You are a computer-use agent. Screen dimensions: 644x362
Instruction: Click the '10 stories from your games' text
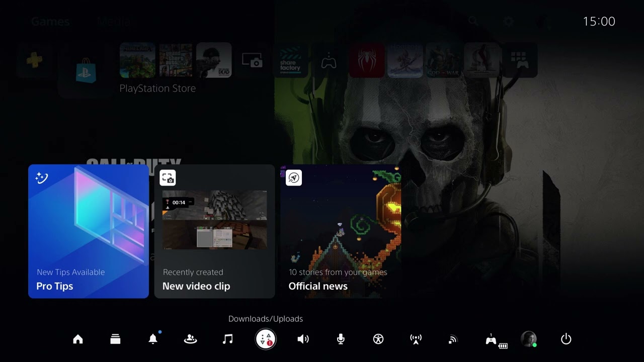point(338,272)
